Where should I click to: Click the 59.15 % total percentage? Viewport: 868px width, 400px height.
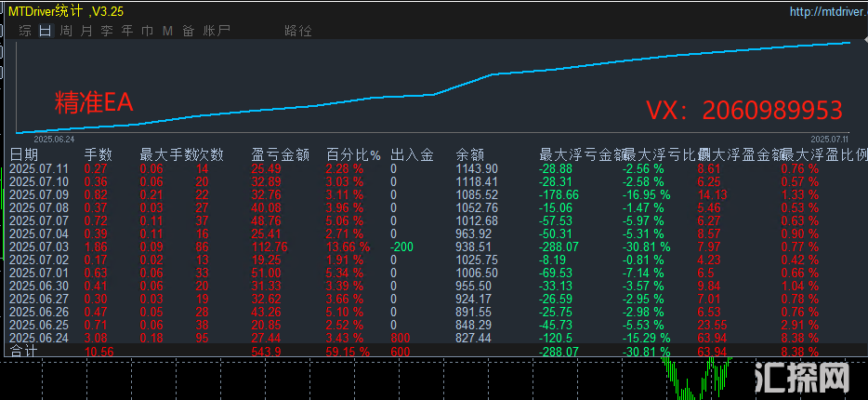tap(348, 352)
